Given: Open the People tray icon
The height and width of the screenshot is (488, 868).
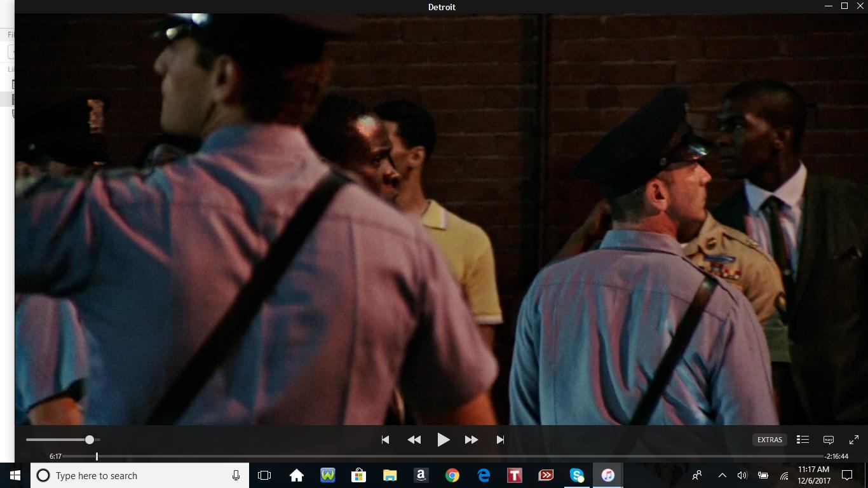Looking at the screenshot, I should pos(697,475).
